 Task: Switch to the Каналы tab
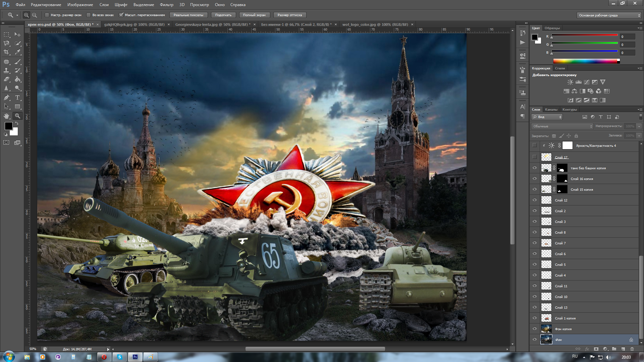tap(551, 110)
